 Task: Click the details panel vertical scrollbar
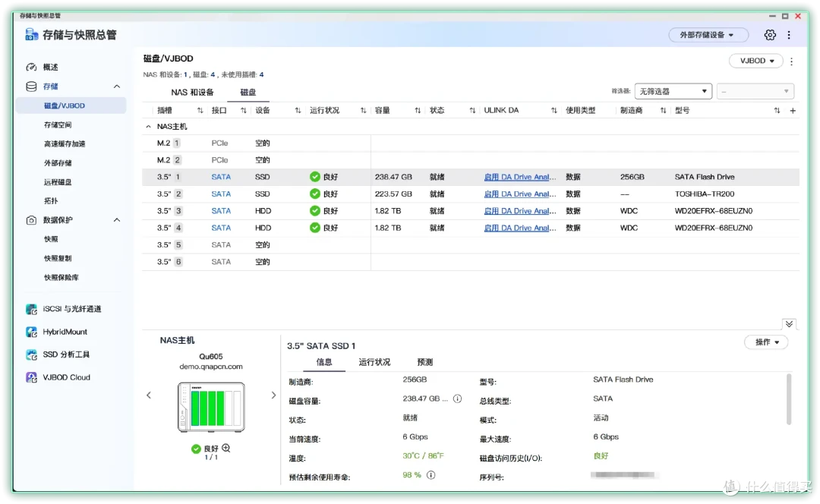click(789, 399)
